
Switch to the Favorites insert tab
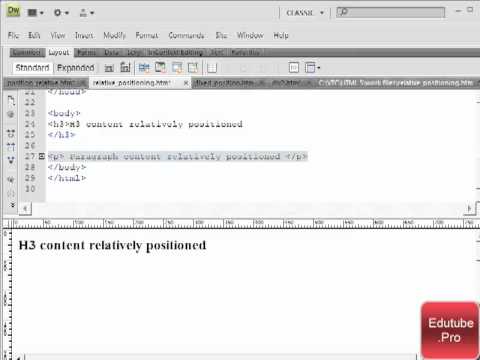click(245, 52)
